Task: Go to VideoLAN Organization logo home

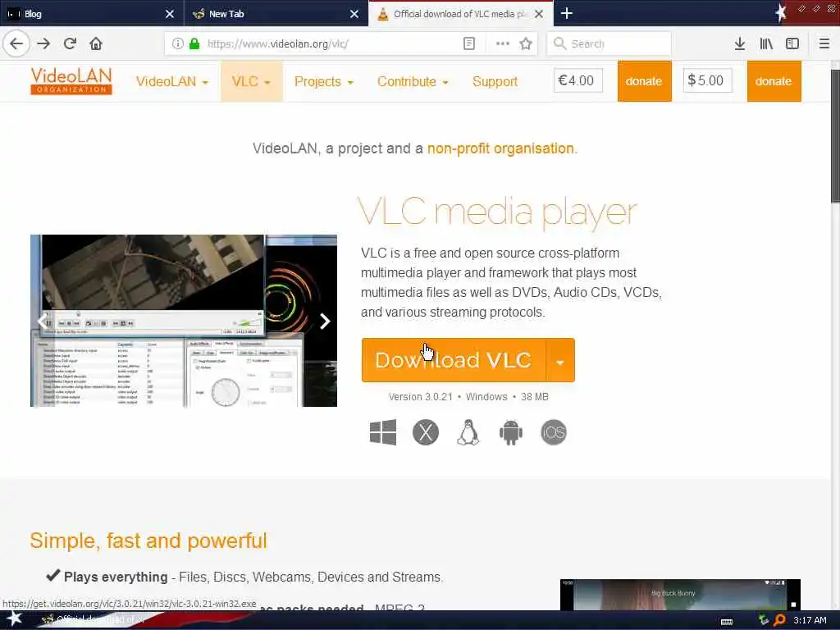Action: point(71,81)
